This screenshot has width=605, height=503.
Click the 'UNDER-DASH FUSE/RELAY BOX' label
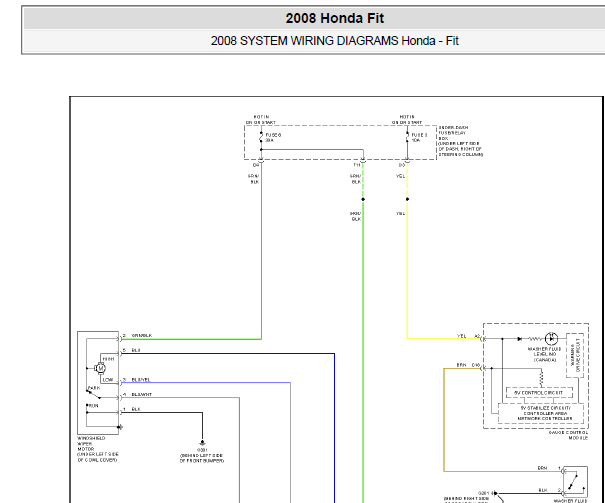[x=460, y=141]
